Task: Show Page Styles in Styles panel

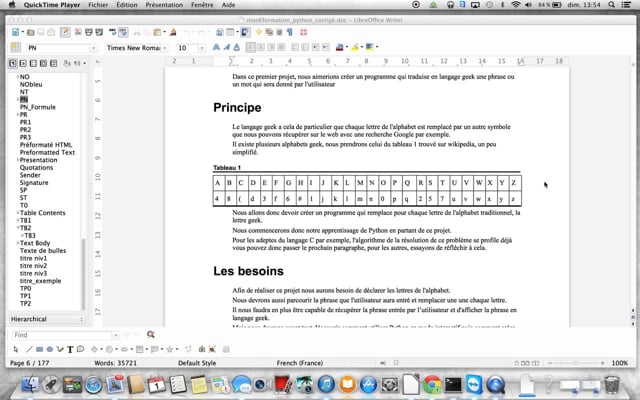Action: pos(44,63)
